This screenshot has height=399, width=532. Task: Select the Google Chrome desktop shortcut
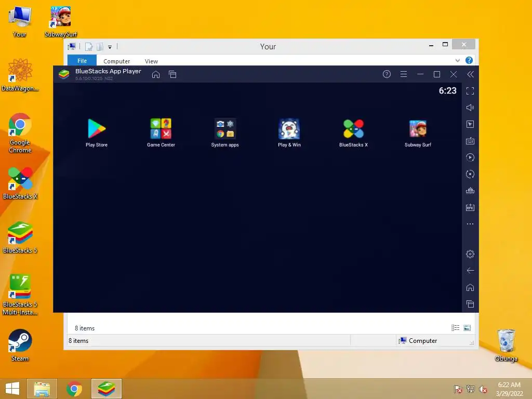pyautogui.click(x=20, y=132)
